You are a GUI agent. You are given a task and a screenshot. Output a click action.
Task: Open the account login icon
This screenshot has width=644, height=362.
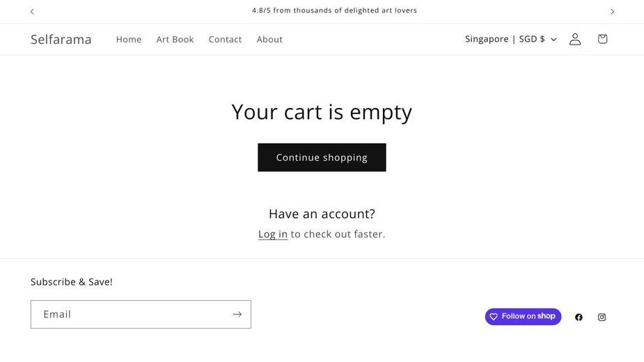(x=575, y=39)
